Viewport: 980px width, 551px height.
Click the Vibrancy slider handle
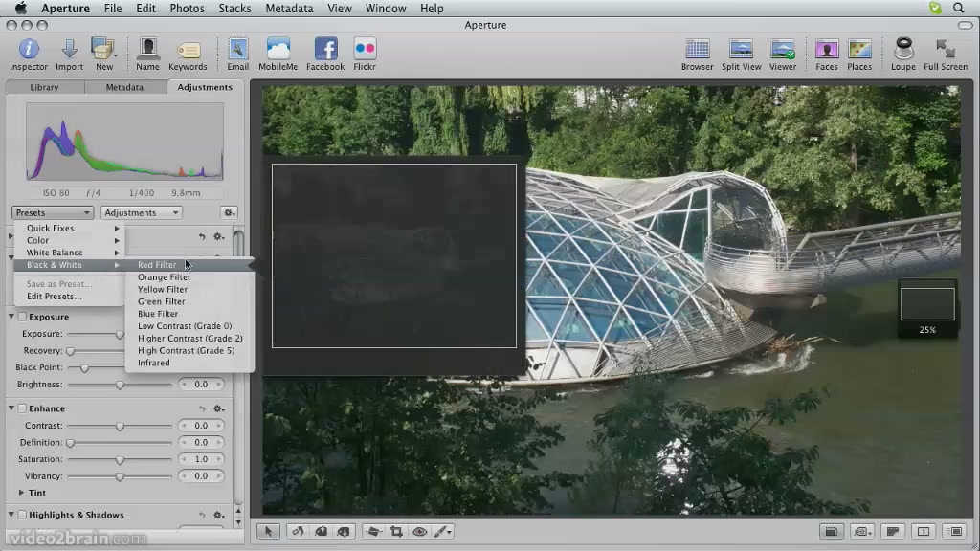click(x=120, y=476)
